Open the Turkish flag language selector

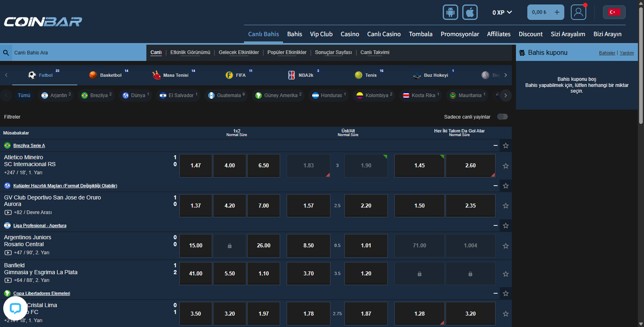[x=614, y=12]
